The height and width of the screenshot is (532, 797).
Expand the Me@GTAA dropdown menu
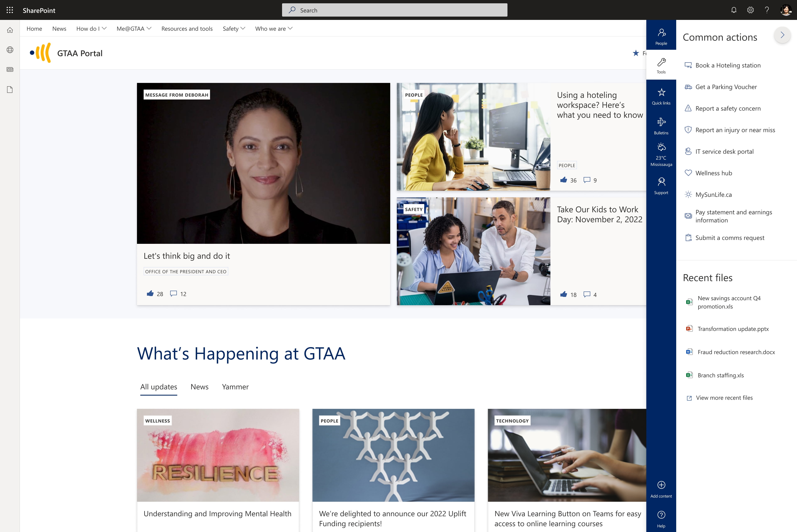[x=133, y=28]
